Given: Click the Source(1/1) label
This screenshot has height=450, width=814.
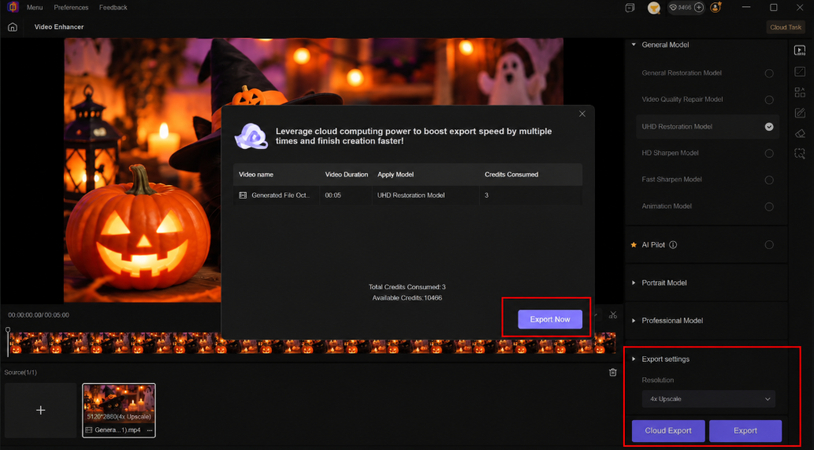Looking at the screenshot, I should pos(21,373).
